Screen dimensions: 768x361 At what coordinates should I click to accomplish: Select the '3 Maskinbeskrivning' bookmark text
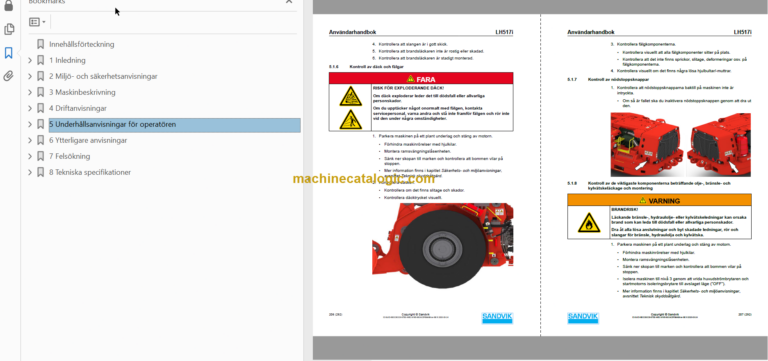click(82, 92)
